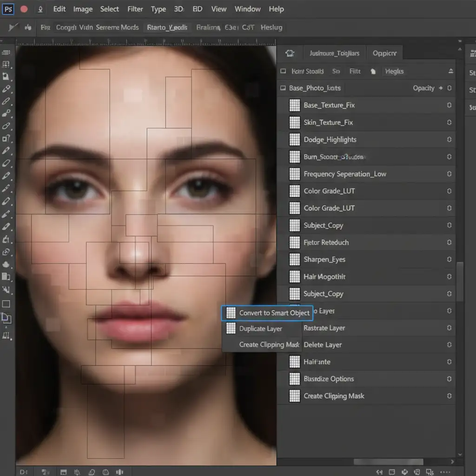Toggle the checkbox next to Base_Photo group

[x=283, y=88]
